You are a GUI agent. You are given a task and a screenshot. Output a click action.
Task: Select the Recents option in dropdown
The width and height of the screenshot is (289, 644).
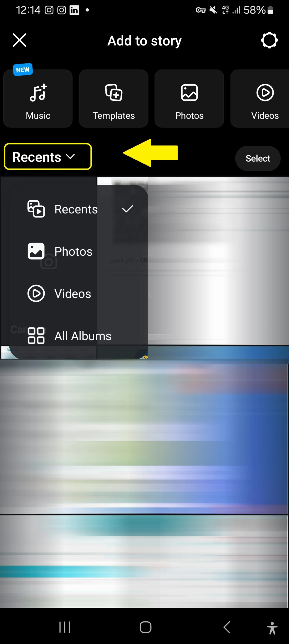[76, 209]
